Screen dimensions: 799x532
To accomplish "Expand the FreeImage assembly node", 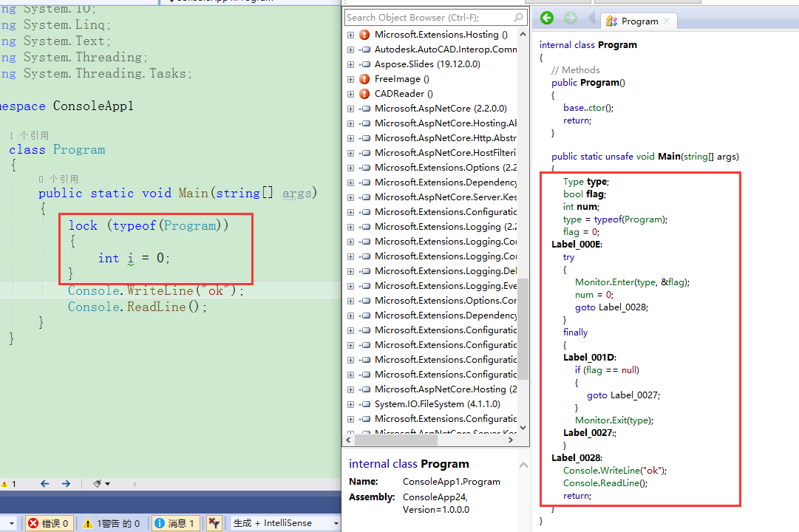I will tap(350, 78).
